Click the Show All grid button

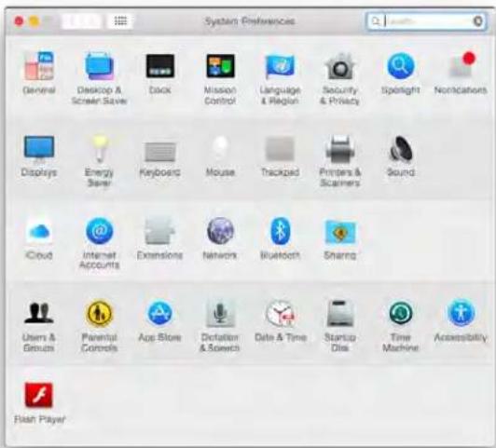(x=120, y=20)
